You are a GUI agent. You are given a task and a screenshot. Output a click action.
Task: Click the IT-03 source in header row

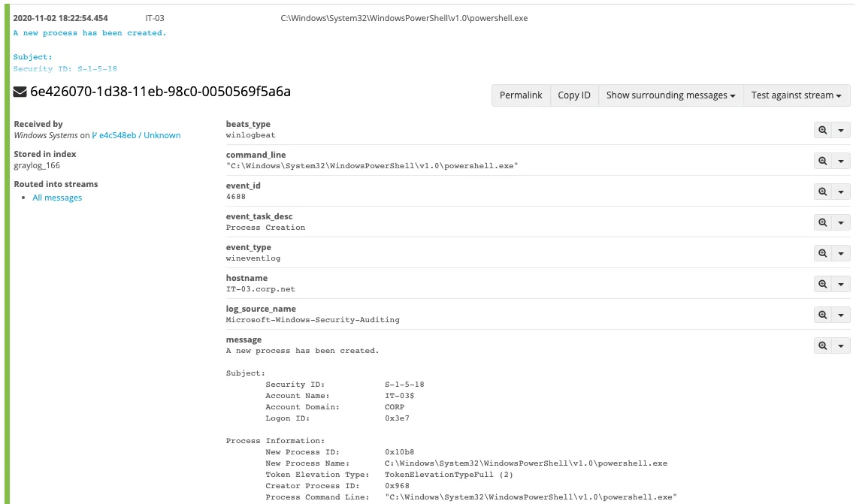click(x=155, y=18)
